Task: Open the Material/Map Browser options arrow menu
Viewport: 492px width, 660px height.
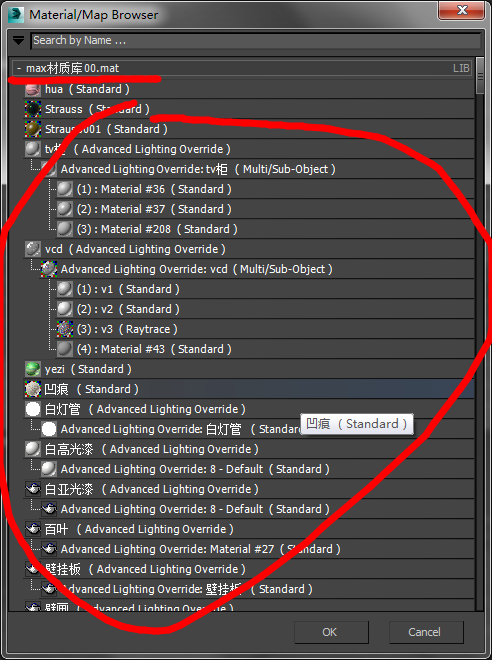Action: pos(18,40)
